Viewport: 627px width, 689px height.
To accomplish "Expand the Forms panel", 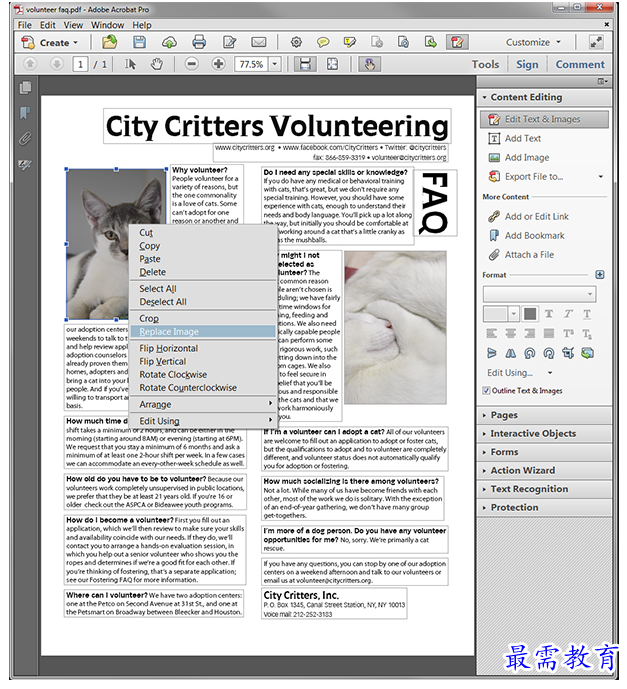I will (544, 452).
